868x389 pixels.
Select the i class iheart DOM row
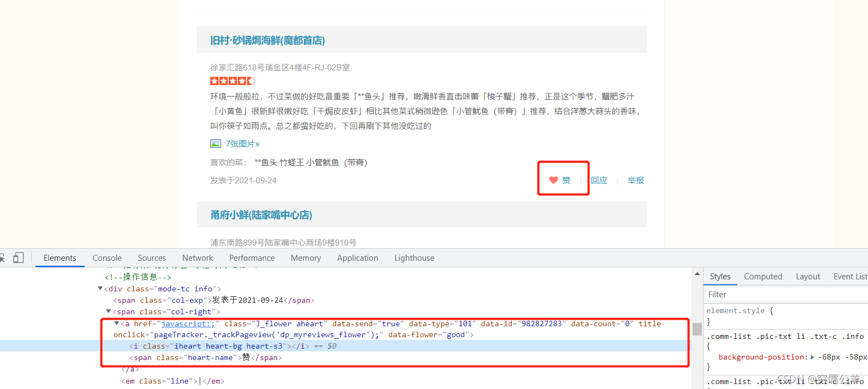click(345, 346)
